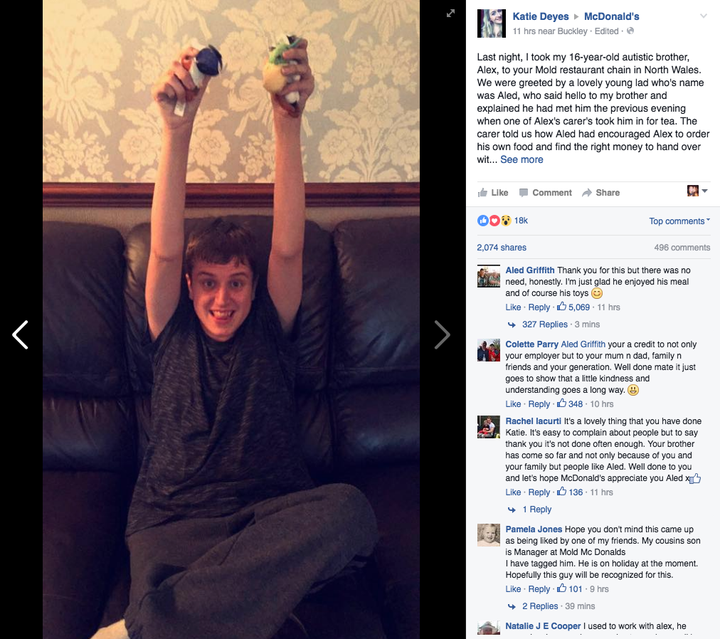The width and height of the screenshot is (720, 639).
Task: Expand the photo to fullscreen
Action: [x=450, y=13]
